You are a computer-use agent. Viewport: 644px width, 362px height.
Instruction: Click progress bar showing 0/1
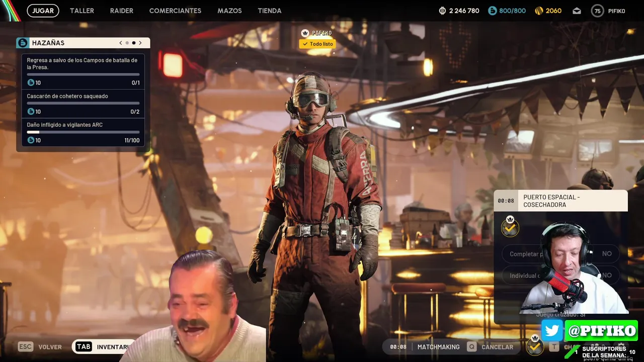pos(83,75)
